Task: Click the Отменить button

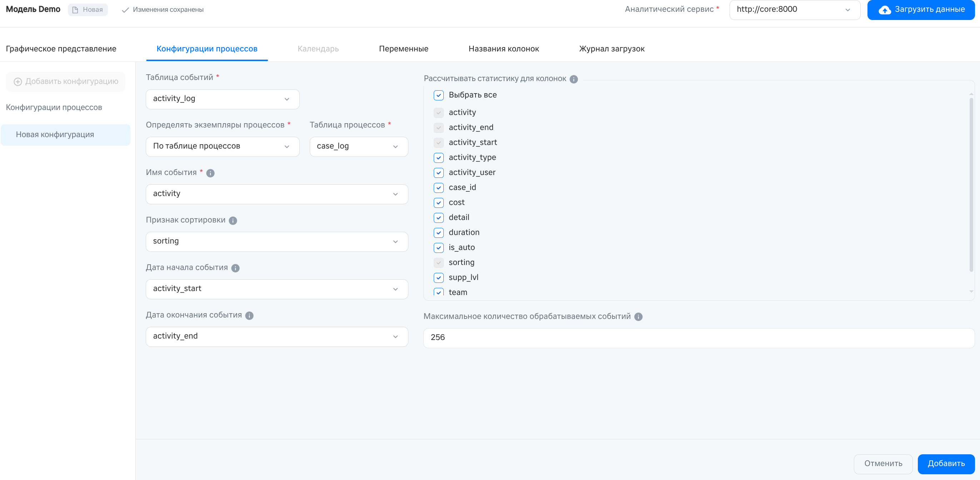Action: coord(883,464)
